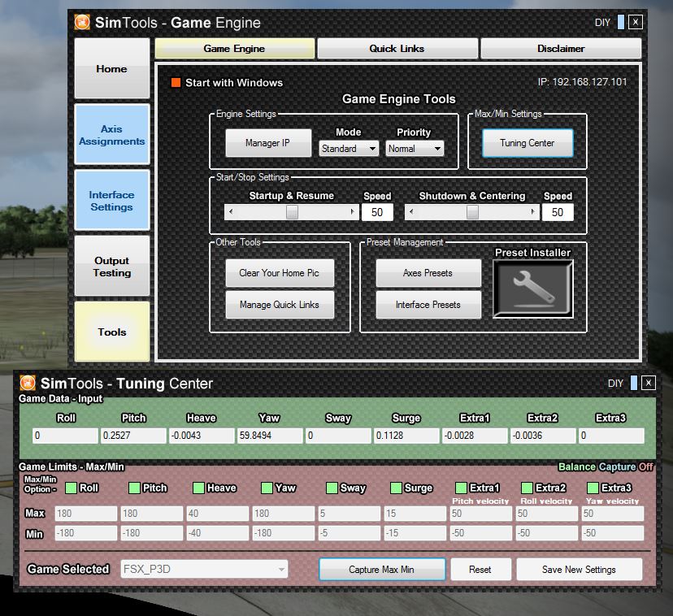The height and width of the screenshot is (616, 673).
Task: Open Interface Settings in the sidebar
Action: point(112,201)
